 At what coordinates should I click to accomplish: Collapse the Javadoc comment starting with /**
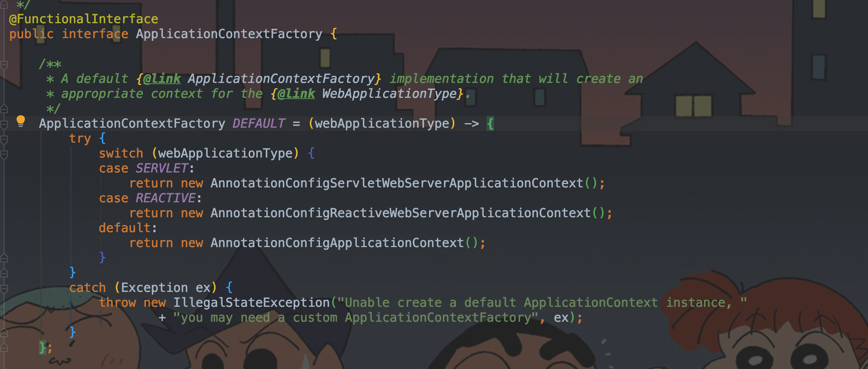pos(4,65)
